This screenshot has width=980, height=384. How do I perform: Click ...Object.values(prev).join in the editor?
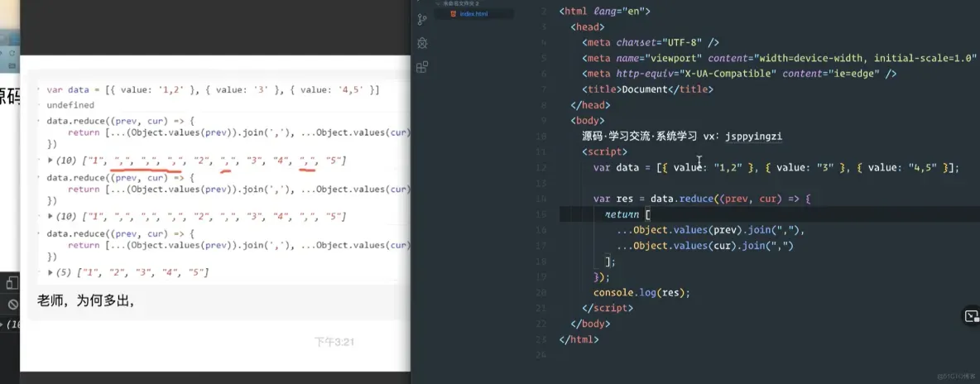pos(711,230)
